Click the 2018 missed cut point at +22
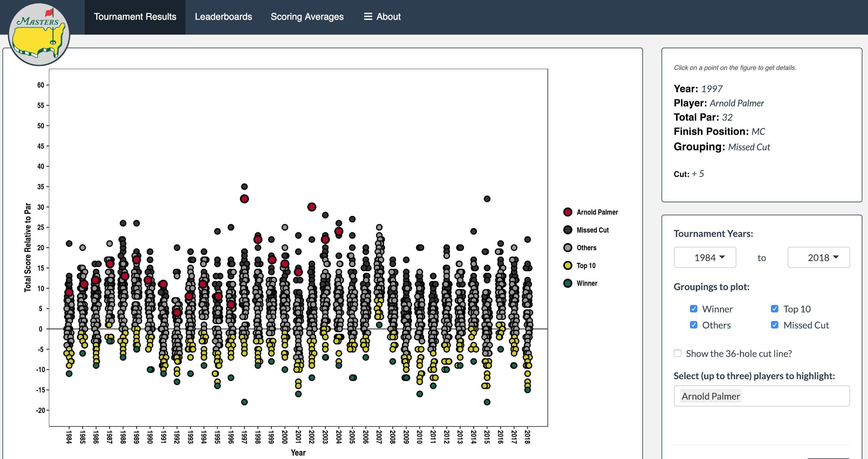Viewport: 868px width, 459px height. (527, 239)
